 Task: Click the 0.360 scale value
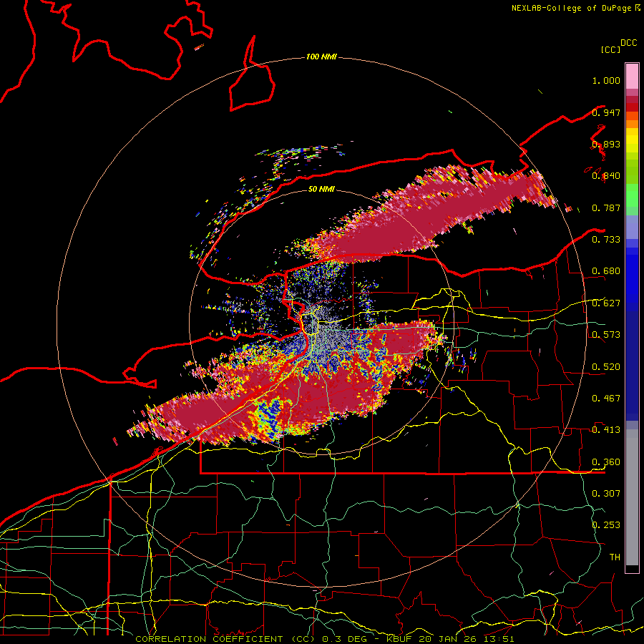(606, 462)
